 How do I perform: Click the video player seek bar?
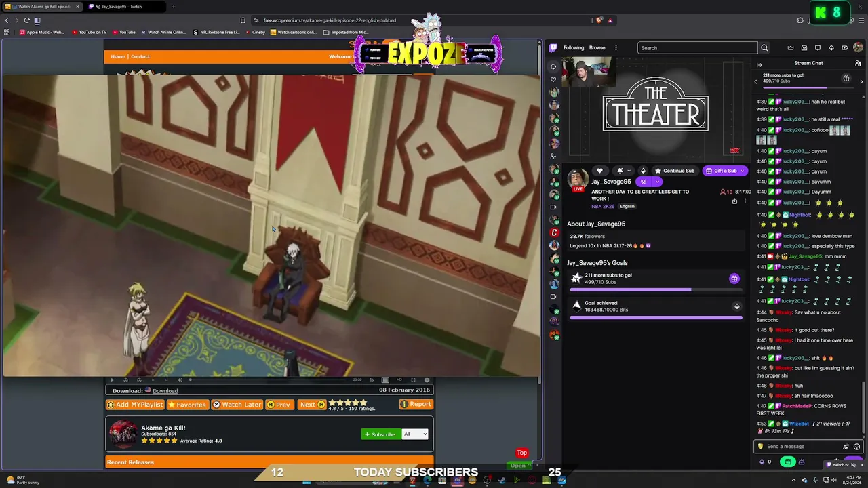[x=269, y=380]
